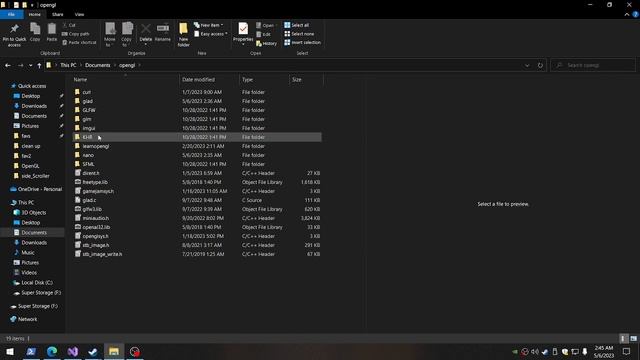Open Downloads under Quick access

point(34,106)
